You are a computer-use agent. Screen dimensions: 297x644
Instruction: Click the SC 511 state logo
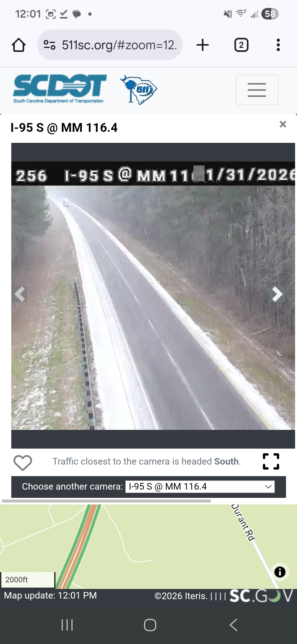pos(138,89)
